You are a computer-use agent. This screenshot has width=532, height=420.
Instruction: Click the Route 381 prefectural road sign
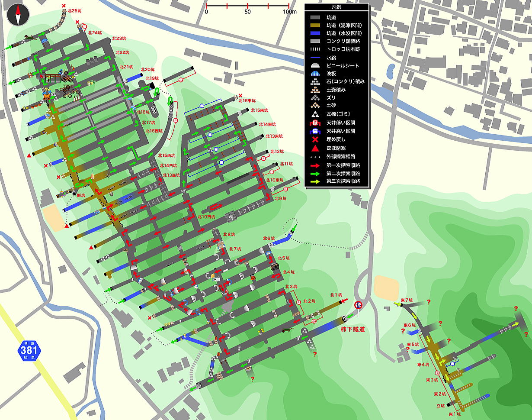click(x=29, y=350)
